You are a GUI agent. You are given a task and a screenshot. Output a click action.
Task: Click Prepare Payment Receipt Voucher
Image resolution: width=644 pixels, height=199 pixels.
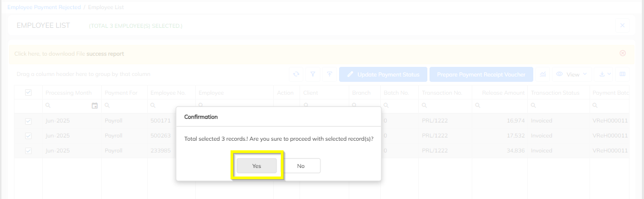pyautogui.click(x=481, y=74)
